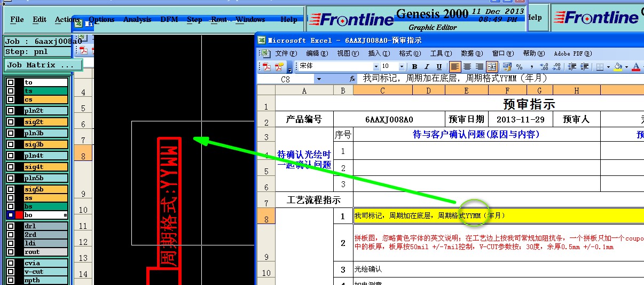Click red color swatch of 'bo' layer

click(x=19, y=215)
